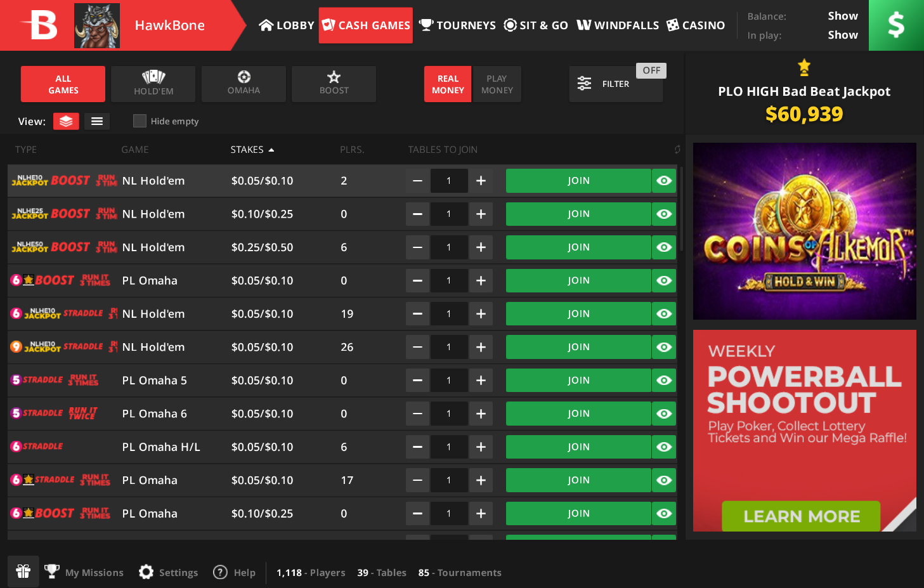Join the 26-player NL Hold'em table

578,347
